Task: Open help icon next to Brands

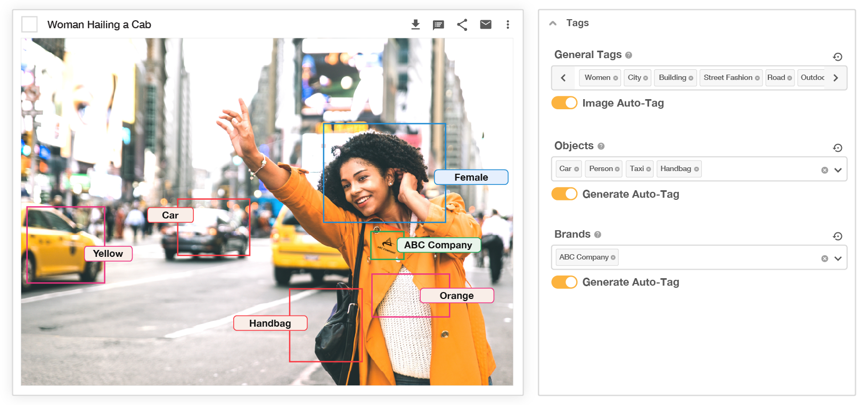Action: coord(597,235)
